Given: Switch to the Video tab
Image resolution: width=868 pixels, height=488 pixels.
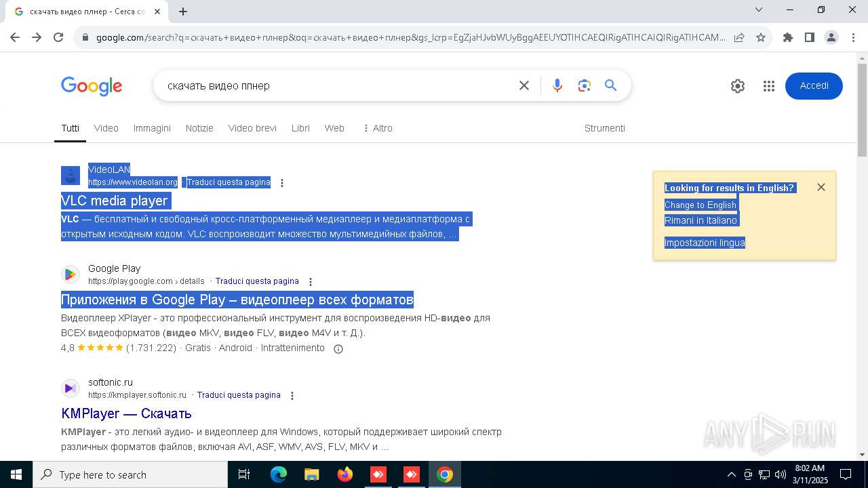Looking at the screenshot, I should (x=106, y=128).
